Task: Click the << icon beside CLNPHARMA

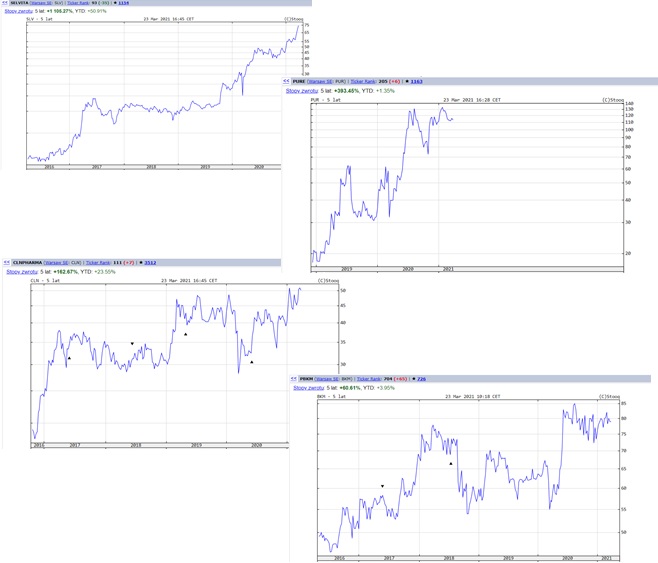Action: click(x=6, y=262)
